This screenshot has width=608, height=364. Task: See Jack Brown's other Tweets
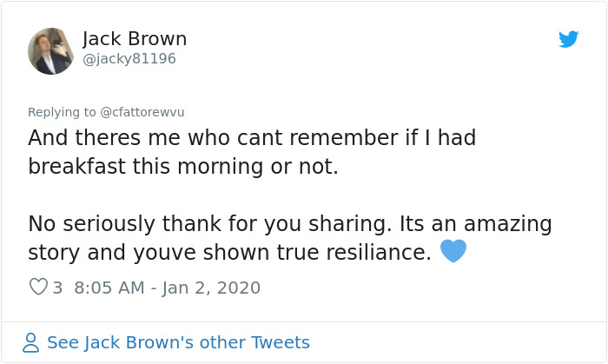pos(178,343)
